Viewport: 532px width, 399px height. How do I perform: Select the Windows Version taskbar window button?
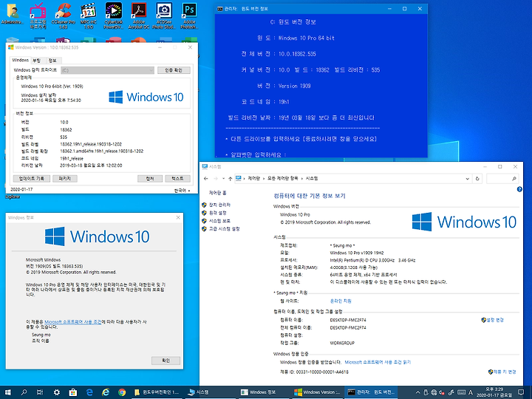click(x=318, y=392)
